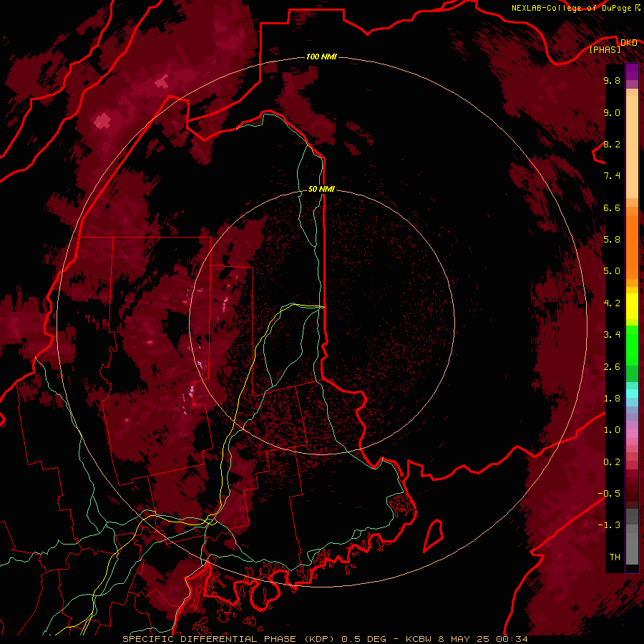Click the "100 NMI" range ring label

pyautogui.click(x=321, y=57)
